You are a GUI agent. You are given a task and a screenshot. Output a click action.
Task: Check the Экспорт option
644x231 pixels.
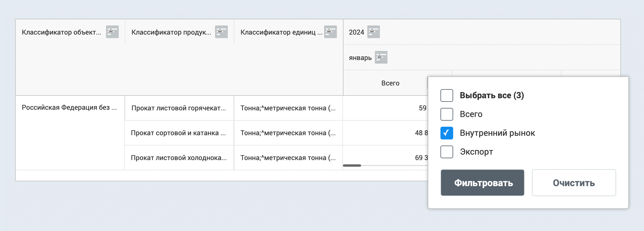pyautogui.click(x=446, y=152)
